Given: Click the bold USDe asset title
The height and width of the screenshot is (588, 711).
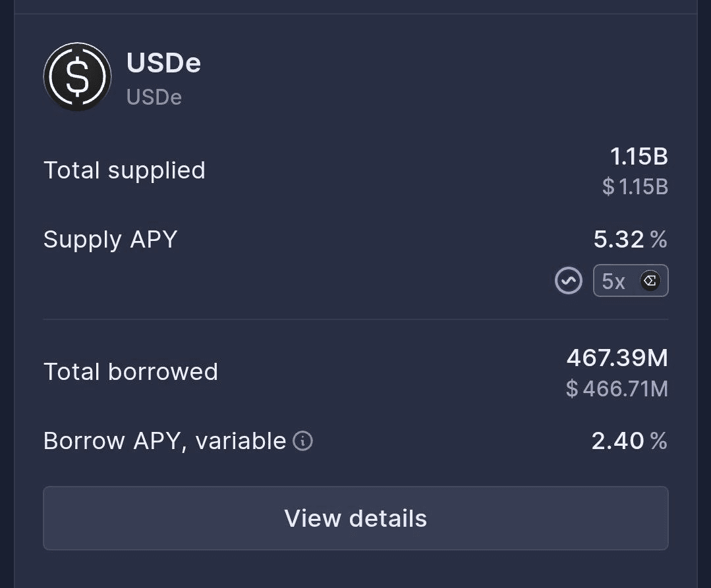Looking at the screenshot, I should coord(163,63).
